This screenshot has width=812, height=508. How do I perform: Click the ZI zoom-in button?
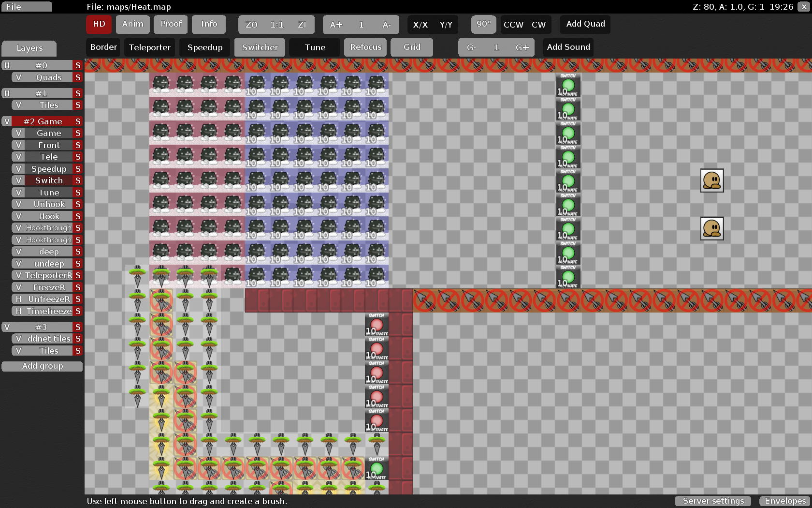[x=302, y=25]
